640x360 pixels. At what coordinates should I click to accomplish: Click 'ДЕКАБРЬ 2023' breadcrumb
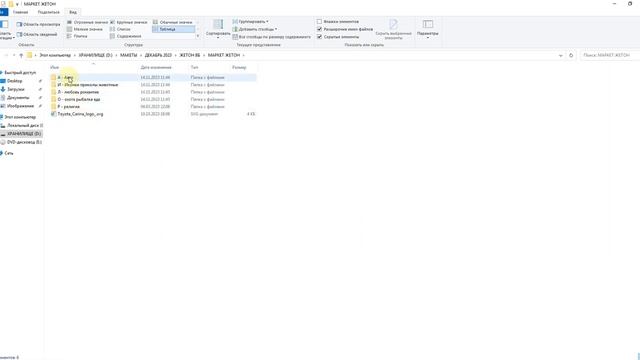(158, 55)
